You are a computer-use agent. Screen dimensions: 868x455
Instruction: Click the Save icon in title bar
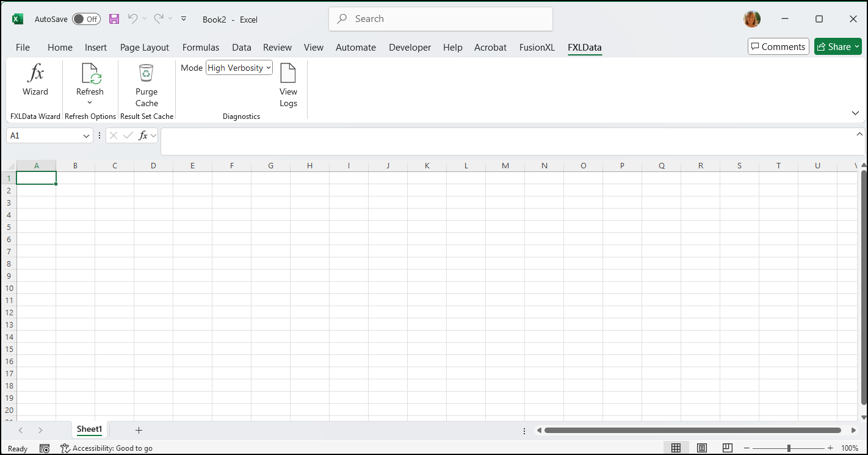tap(114, 19)
